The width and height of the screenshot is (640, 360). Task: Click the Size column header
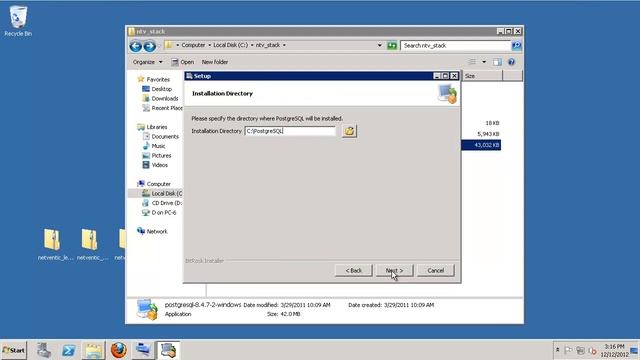point(482,76)
